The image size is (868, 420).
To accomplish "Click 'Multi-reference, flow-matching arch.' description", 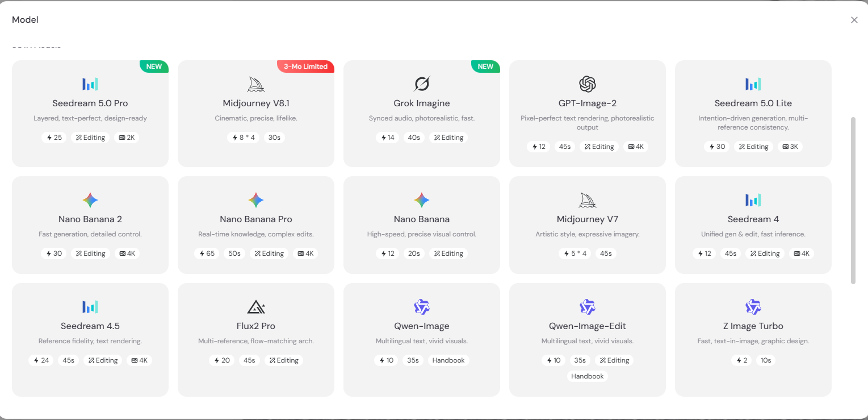I will [x=256, y=342].
